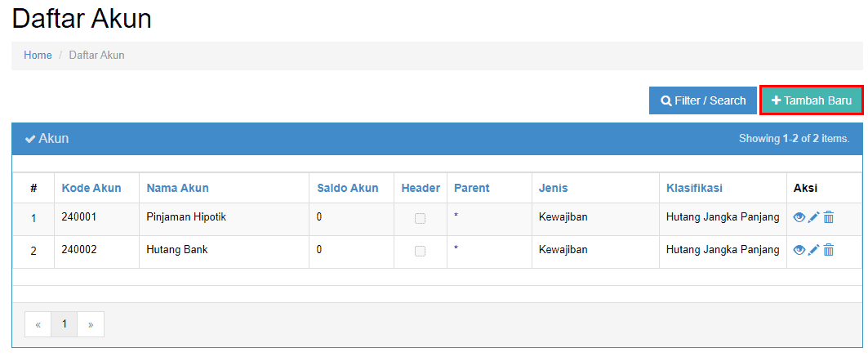868x361 pixels.
Task: Sort table by Header column
Action: pyautogui.click(x=421, y=188)
